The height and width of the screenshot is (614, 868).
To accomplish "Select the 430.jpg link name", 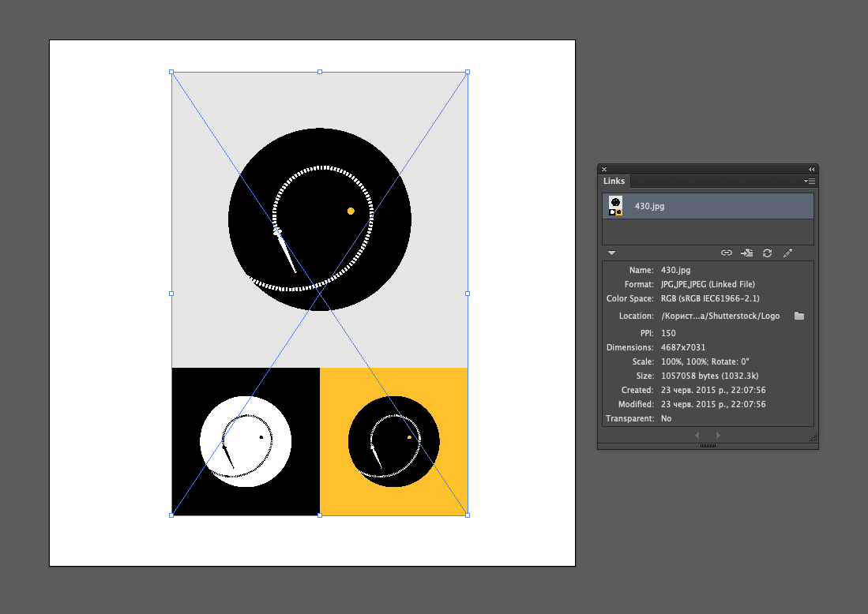I will point(649,206).
